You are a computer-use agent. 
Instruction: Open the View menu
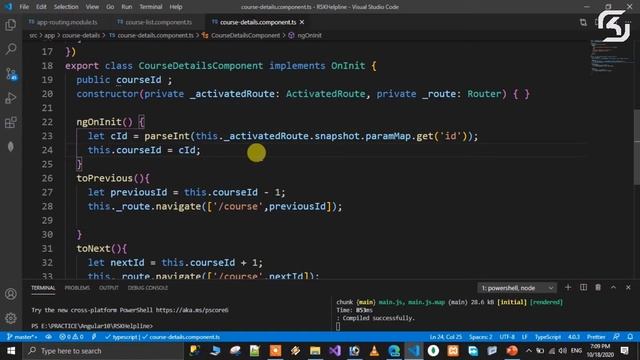(x=92, y=7)
